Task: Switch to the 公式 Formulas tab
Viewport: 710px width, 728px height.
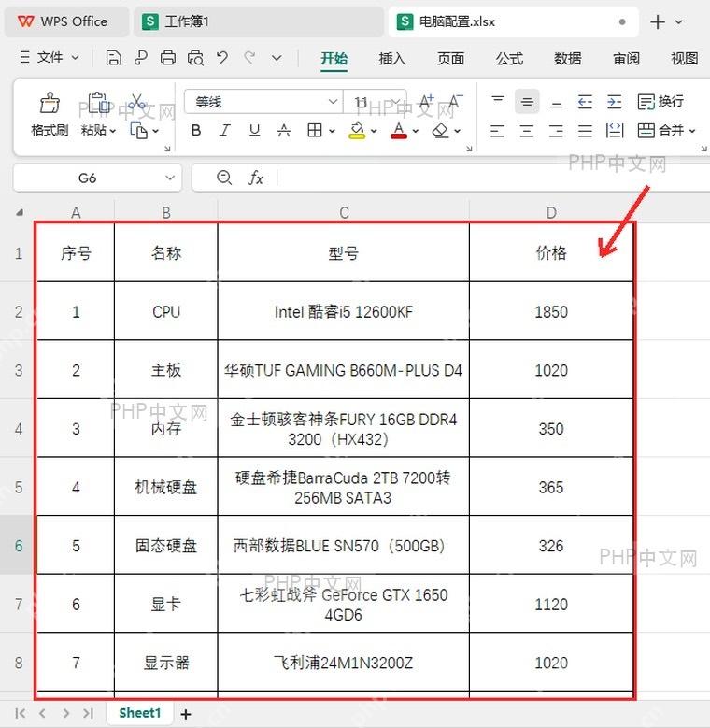Action: click(509, 59)
